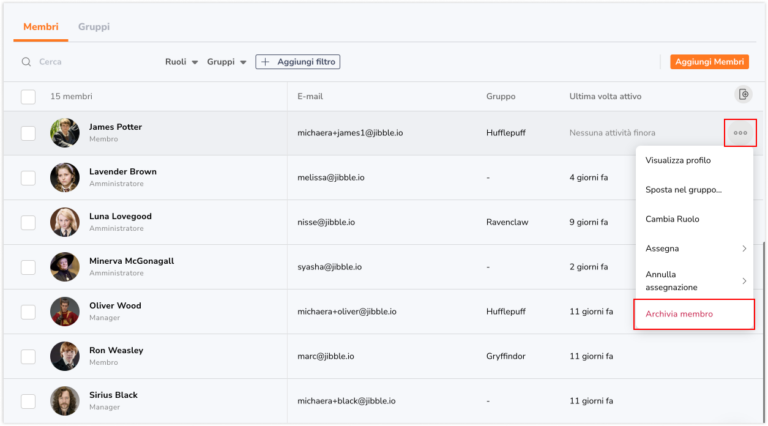Click into the Cerca search field
Viewport: 768px width, 426px height.
[93, 62]
